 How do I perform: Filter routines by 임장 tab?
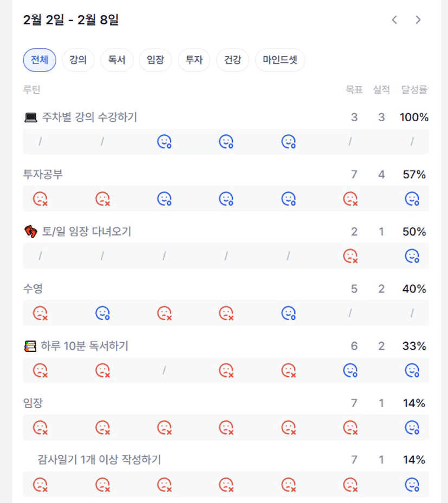pos(155,60)
